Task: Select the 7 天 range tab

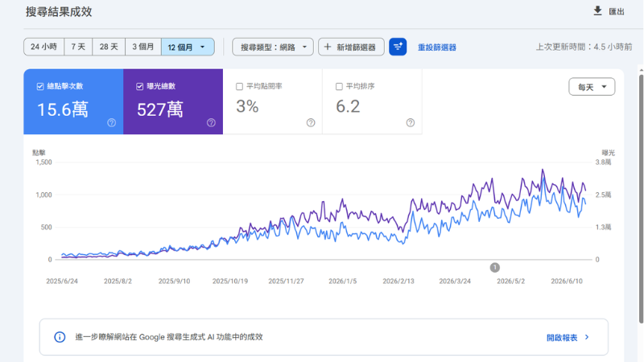Action: coord(78,47)
